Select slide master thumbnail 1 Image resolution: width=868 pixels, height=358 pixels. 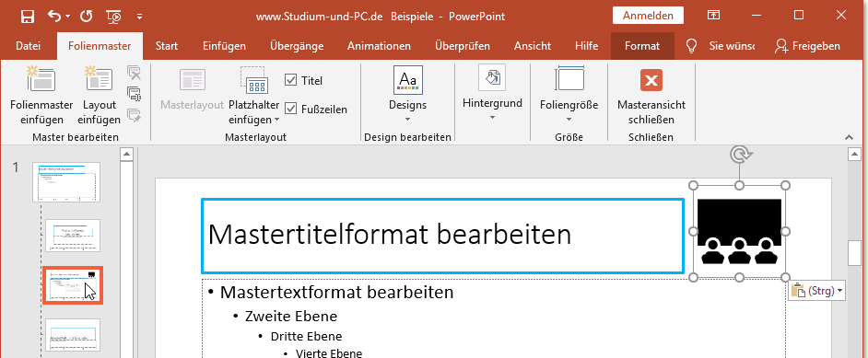66,182
